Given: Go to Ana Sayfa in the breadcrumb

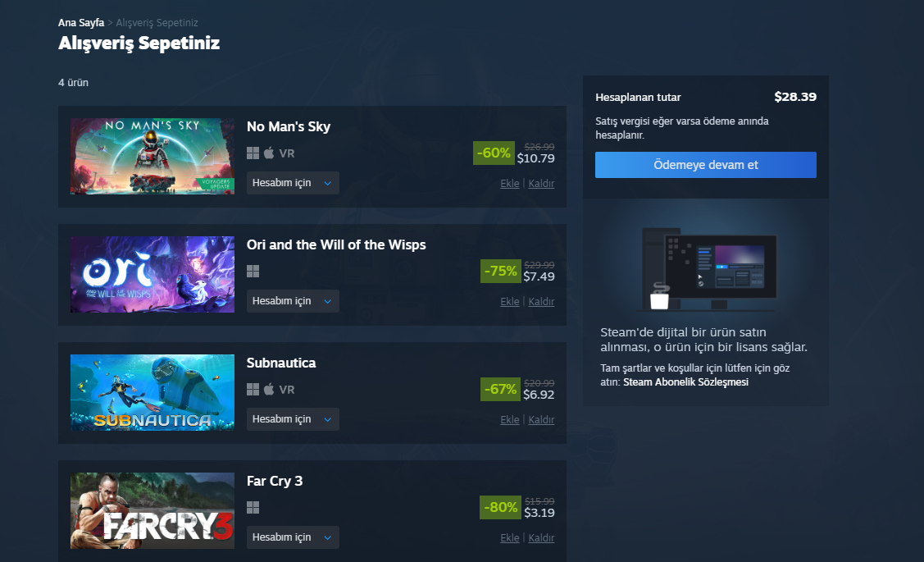Looking at the screenshot, I should (x=81, y=22).
